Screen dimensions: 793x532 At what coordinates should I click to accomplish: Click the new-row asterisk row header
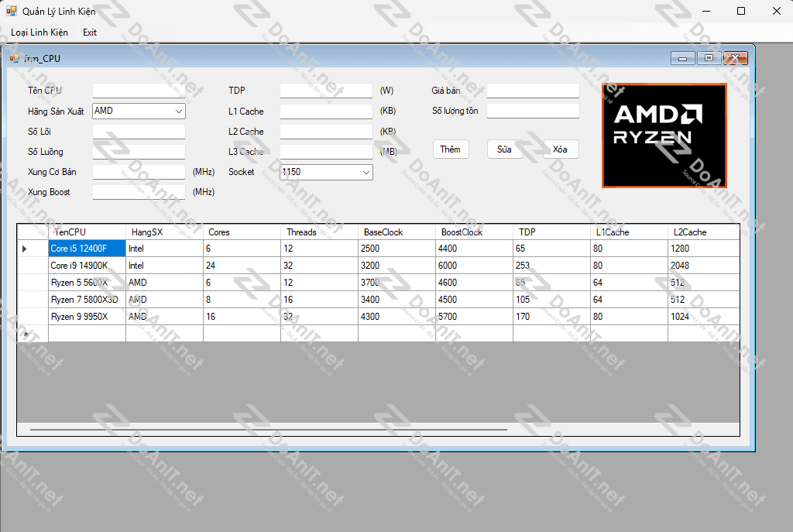[33, 334]
